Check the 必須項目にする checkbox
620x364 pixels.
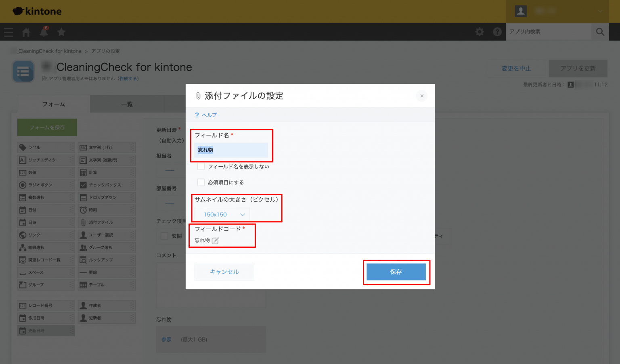(201, 182)
